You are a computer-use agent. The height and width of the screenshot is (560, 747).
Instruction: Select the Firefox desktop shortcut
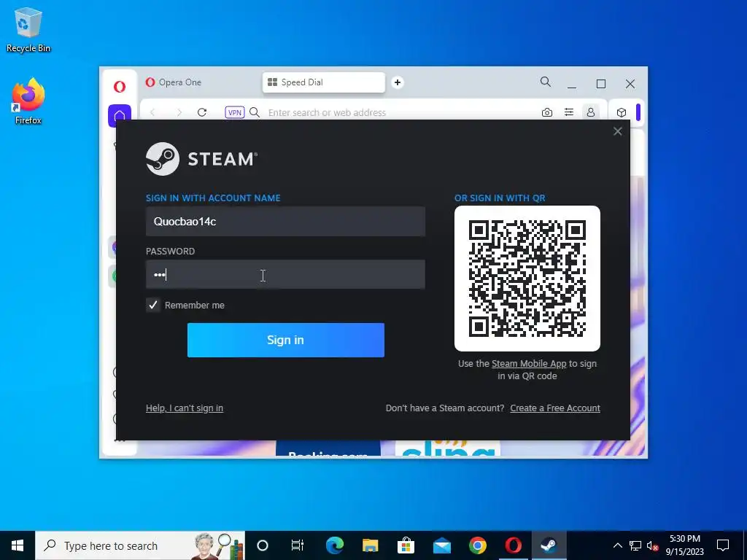28,102
